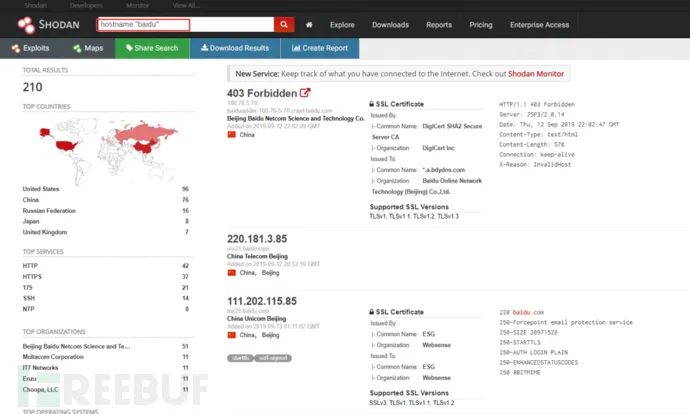Click the China flag under 111.202.115.85
Viewport: 690px width, 414px height.
[231, 335]
